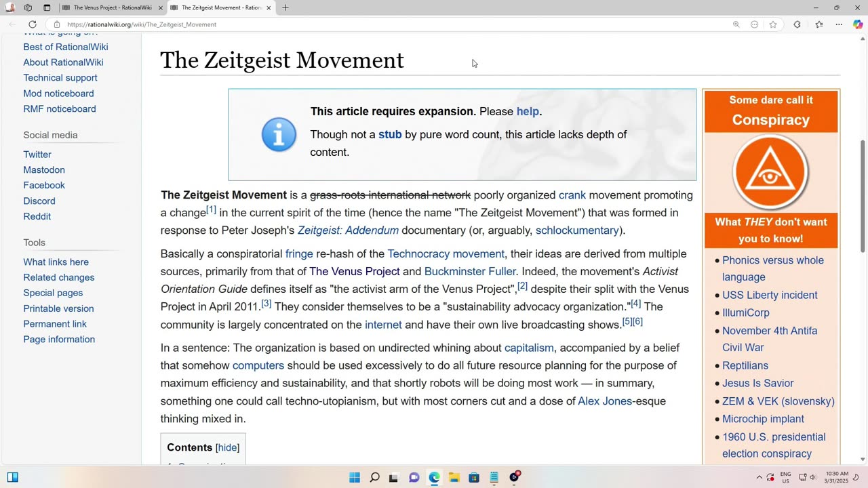Open The Venus Project article link

[355, 272]
